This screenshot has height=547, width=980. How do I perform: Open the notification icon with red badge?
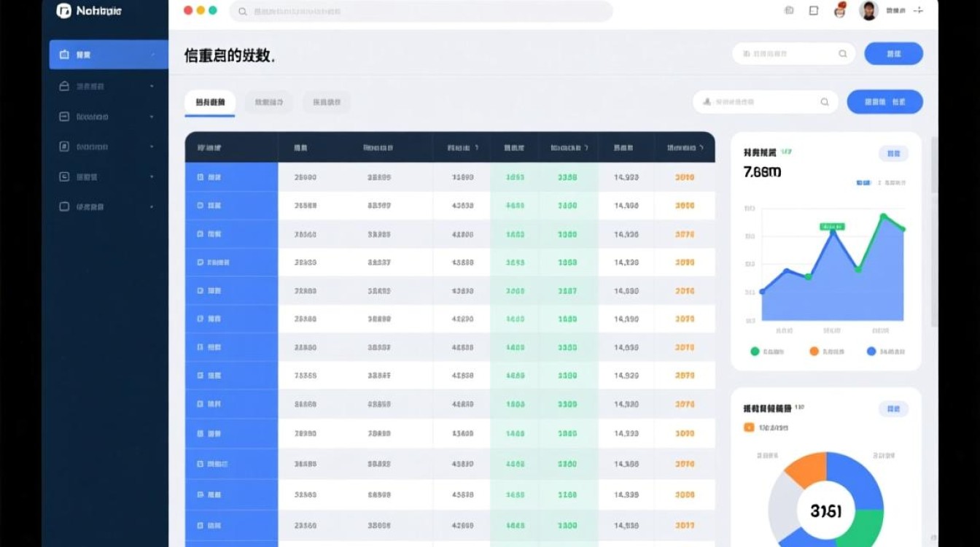(839, 10)
